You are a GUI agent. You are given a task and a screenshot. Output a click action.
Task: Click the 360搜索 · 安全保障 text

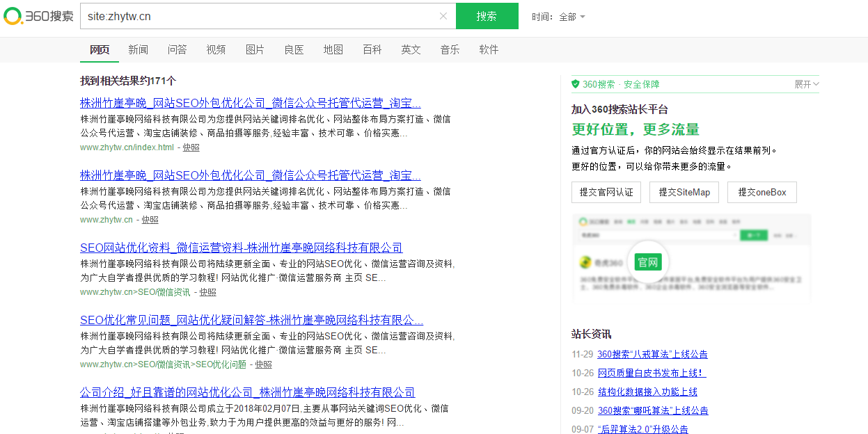[x=621, y=84]
